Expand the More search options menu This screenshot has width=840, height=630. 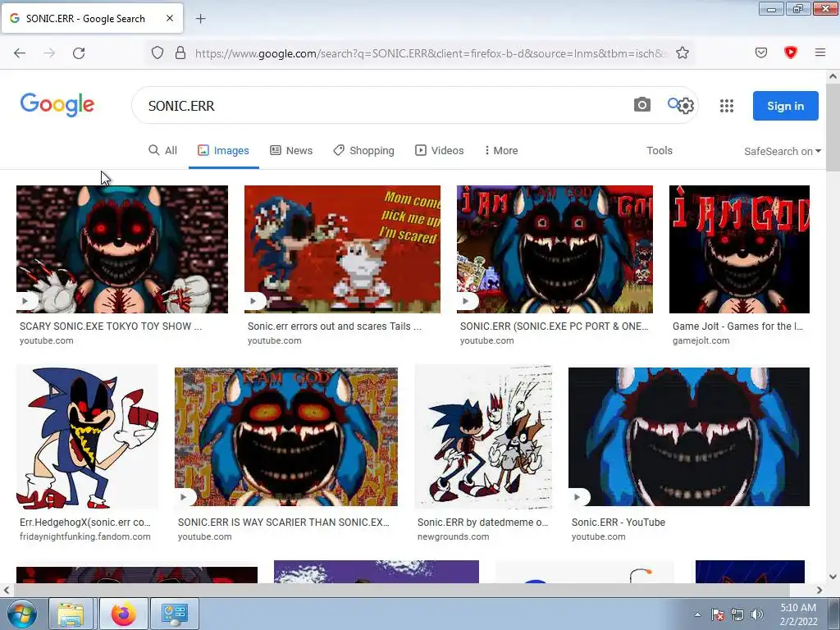tap(501, 151)
